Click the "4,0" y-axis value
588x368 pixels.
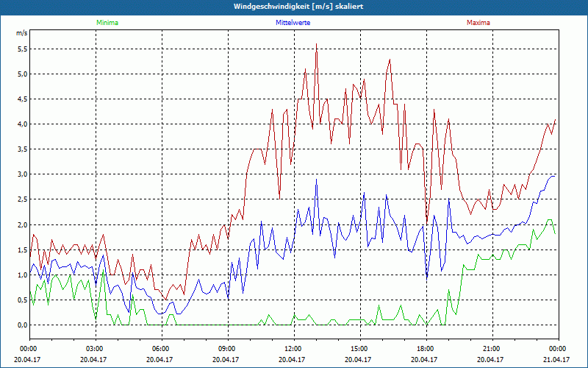[22, 124]
